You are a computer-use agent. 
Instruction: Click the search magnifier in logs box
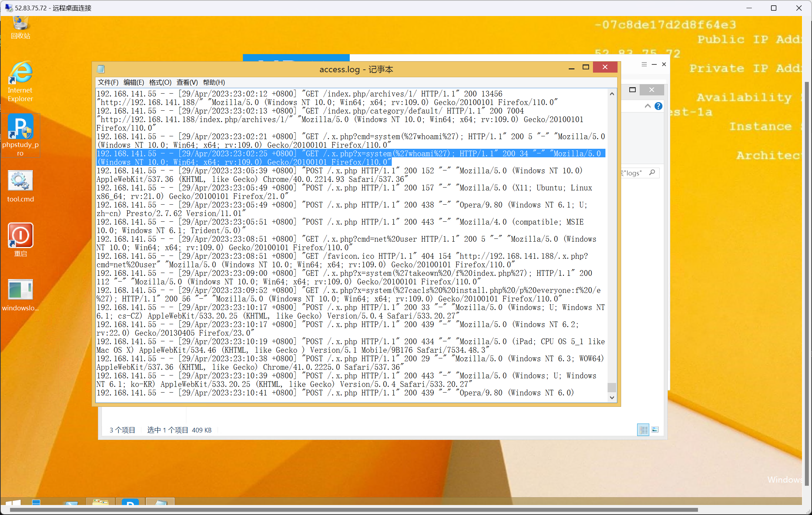pos(652,173)
